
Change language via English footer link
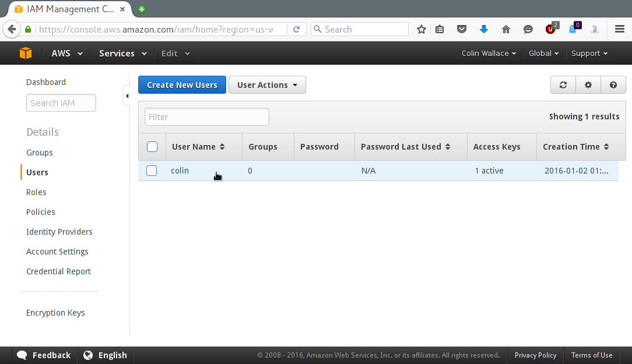(113, 355)
